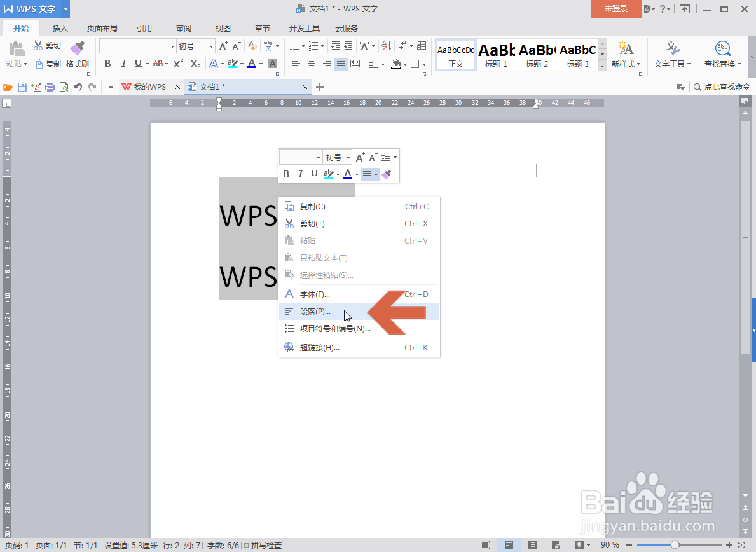The width and height of the screenshot is (756, 552).
Task: Click the 未登录 login button
Action: click(x=615, y=9)
